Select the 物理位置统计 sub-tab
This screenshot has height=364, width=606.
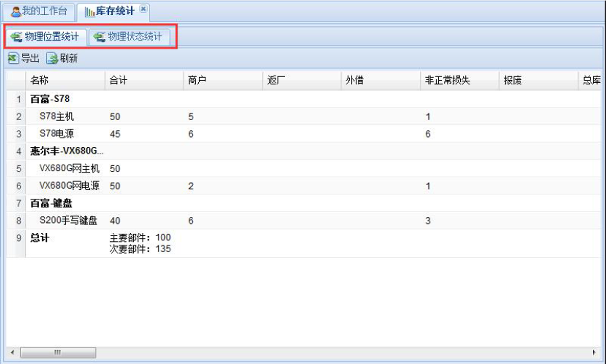[x=52, y=37]
